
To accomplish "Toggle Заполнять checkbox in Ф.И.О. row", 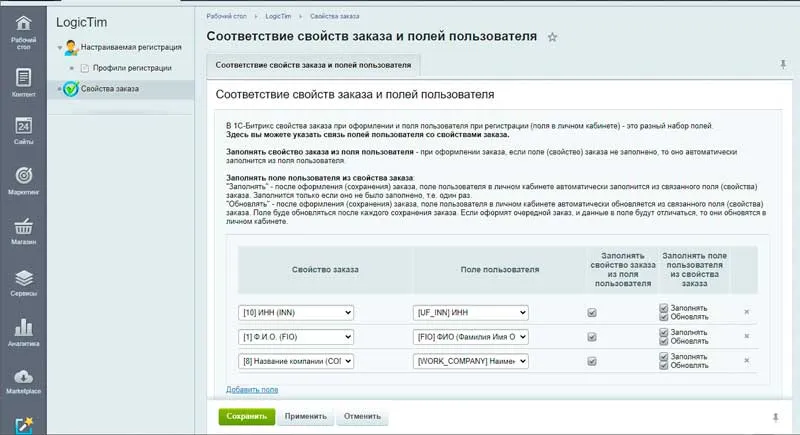I will [664, 332].
